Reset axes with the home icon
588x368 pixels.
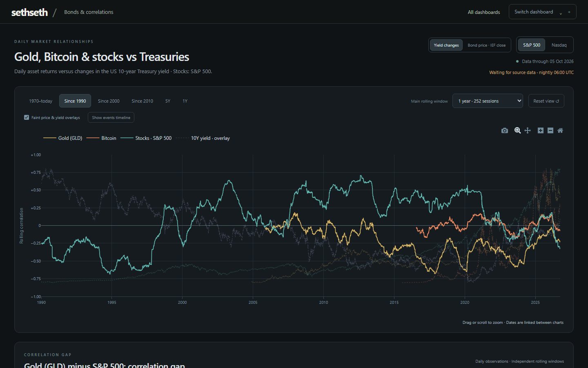pyautogui.click(x=560, y=130)
